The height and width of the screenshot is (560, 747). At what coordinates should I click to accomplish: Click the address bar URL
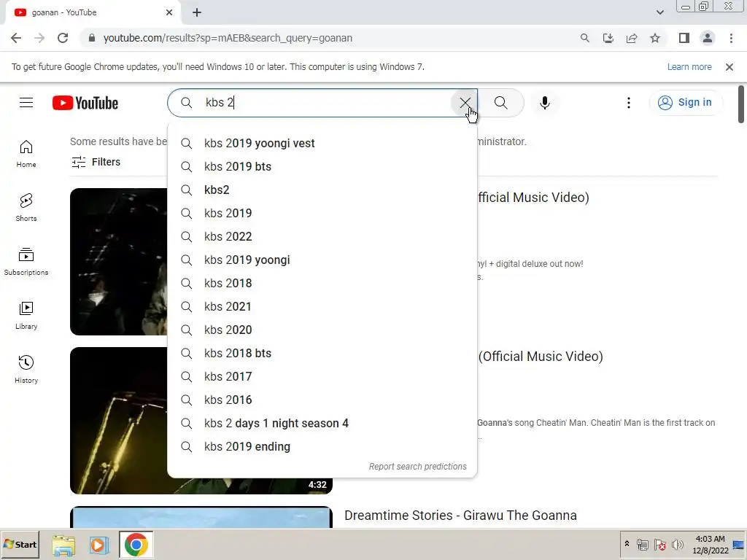coord(228,38)
